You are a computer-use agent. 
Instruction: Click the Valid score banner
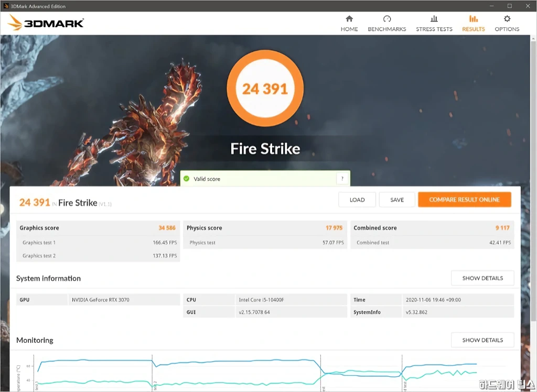(x=265, y=178)
